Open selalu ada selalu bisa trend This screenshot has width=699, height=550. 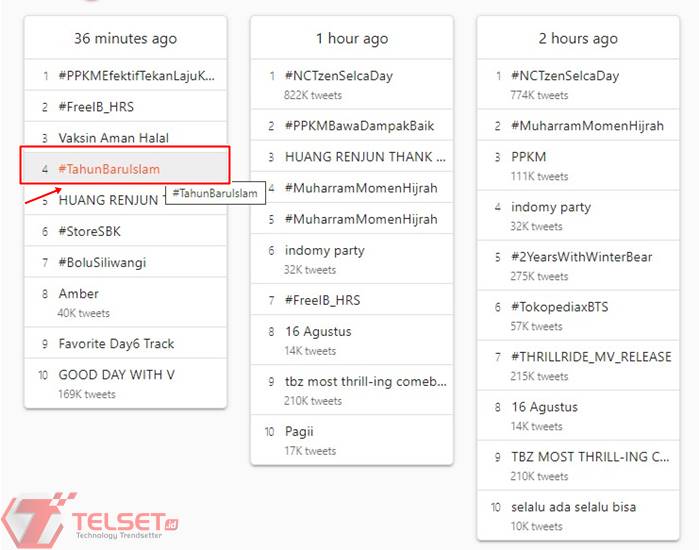pyautogui.click(x=573, y=507)
